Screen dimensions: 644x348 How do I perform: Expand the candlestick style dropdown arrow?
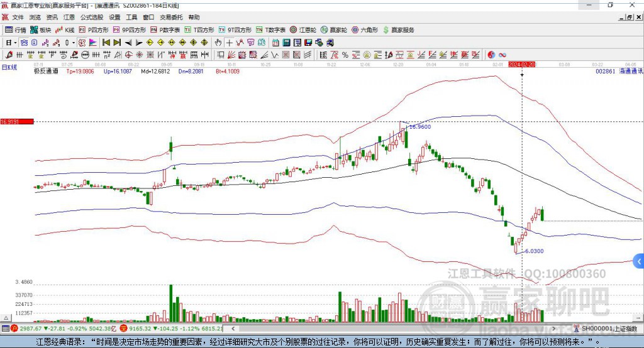click(74, 43)
